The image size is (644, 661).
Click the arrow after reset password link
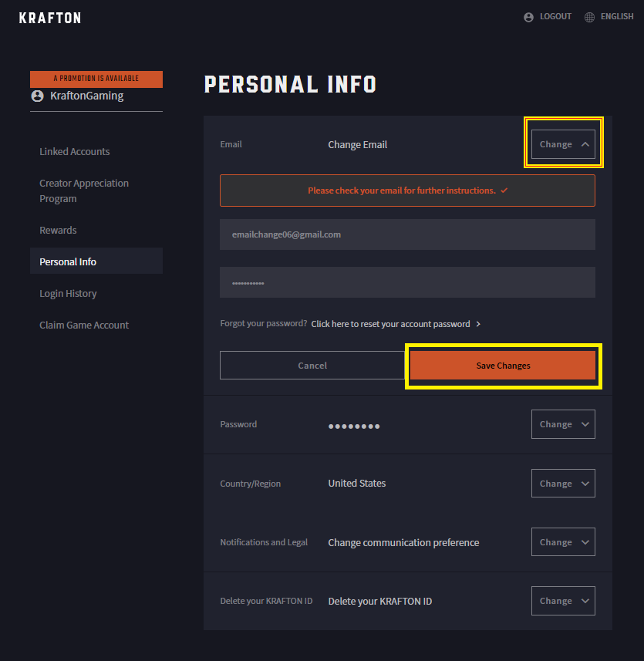click(x=478, y=324)
